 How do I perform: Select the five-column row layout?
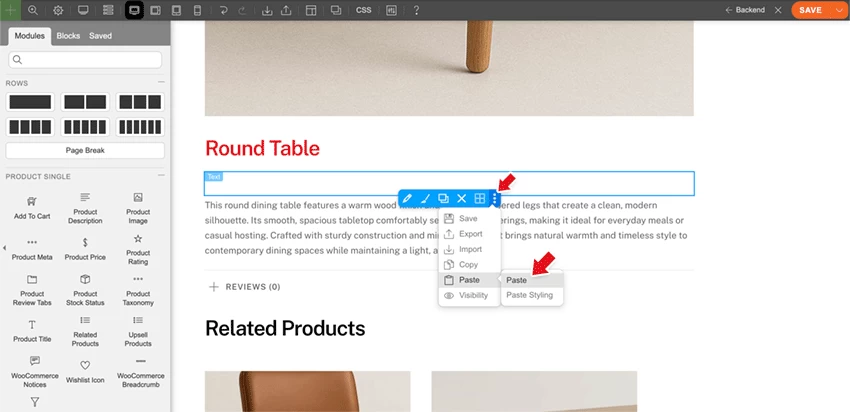click(x=85, y=127)
